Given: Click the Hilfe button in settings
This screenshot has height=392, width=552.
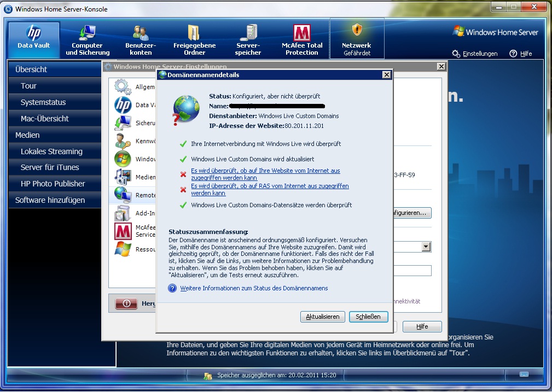Looking at the screenshot, I should click(422, 326).
